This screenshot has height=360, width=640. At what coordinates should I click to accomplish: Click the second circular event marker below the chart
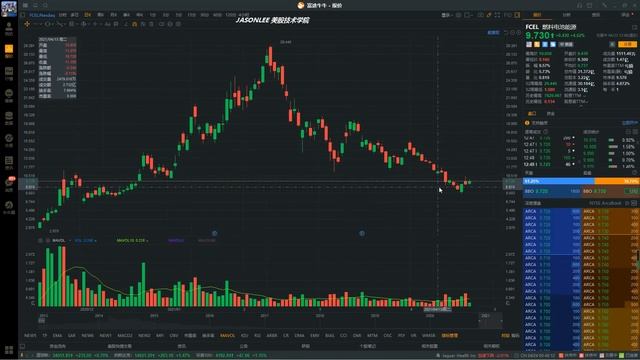[x=362, y=233]
